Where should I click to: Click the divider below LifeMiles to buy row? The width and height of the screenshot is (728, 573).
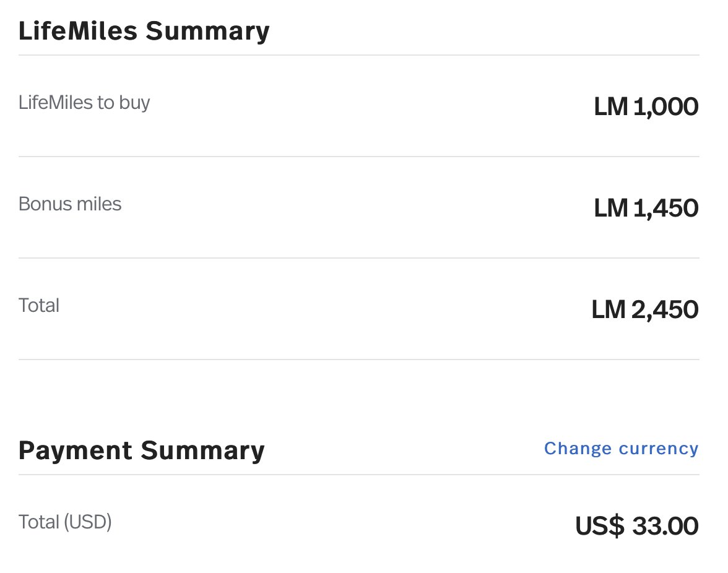359,157
